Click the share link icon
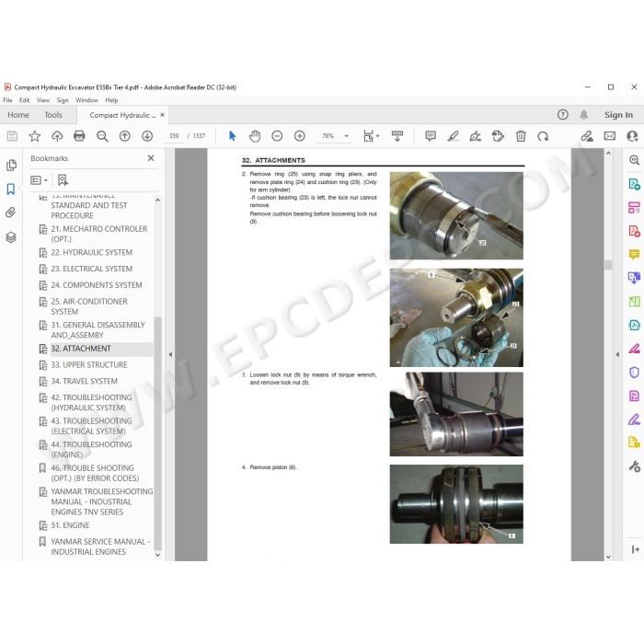644x644 pixels. pyautogui.click(x=587, y=136)
